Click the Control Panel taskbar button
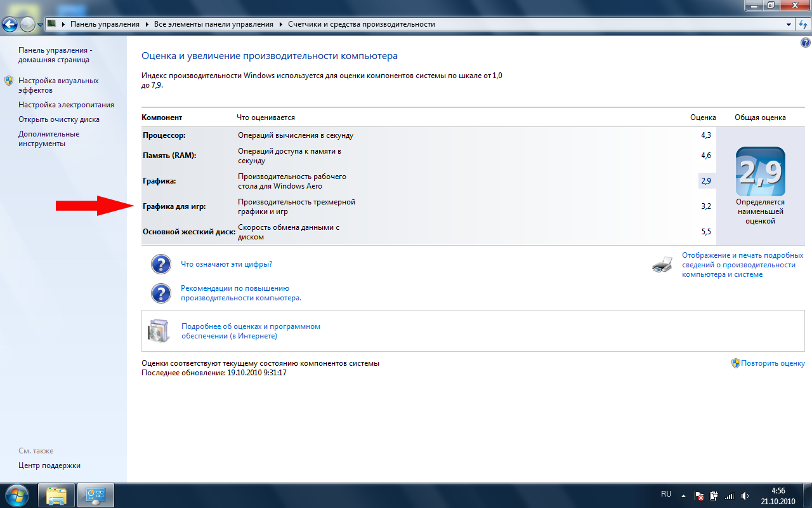Screen dimensions: 812x508 click(95, 495)
